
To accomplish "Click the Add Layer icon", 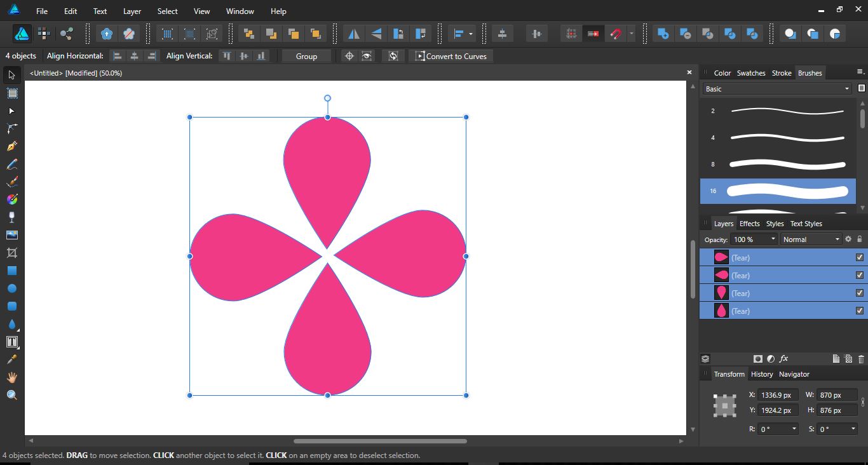I will tap(836, 359).
